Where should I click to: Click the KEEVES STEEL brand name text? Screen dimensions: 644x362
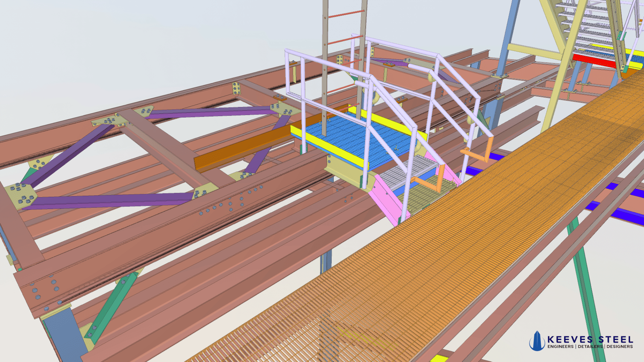(590, 340)
